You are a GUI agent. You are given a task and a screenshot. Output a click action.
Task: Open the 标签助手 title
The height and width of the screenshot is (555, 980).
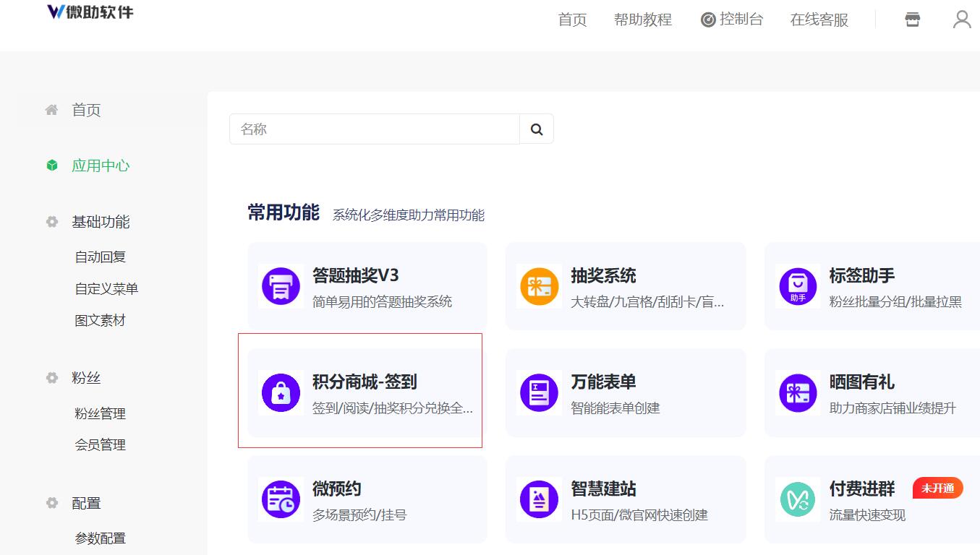point(862,275)
